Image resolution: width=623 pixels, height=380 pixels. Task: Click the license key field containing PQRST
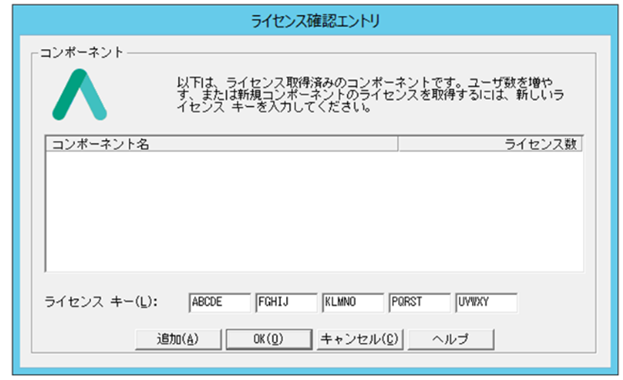coord(420,302)
